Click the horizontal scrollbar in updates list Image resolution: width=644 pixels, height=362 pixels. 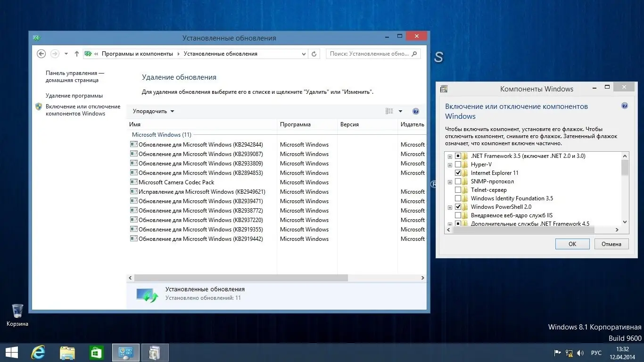[x=241, y=278]
